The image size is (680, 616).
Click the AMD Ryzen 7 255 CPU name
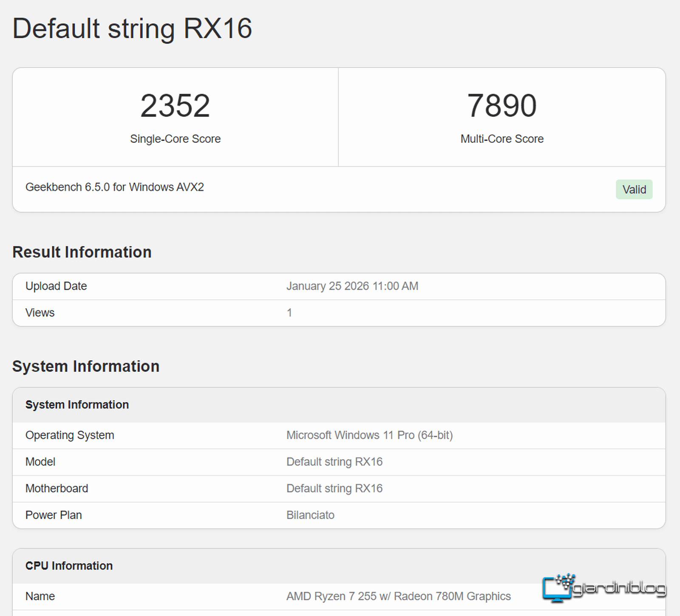click(398, 596)
